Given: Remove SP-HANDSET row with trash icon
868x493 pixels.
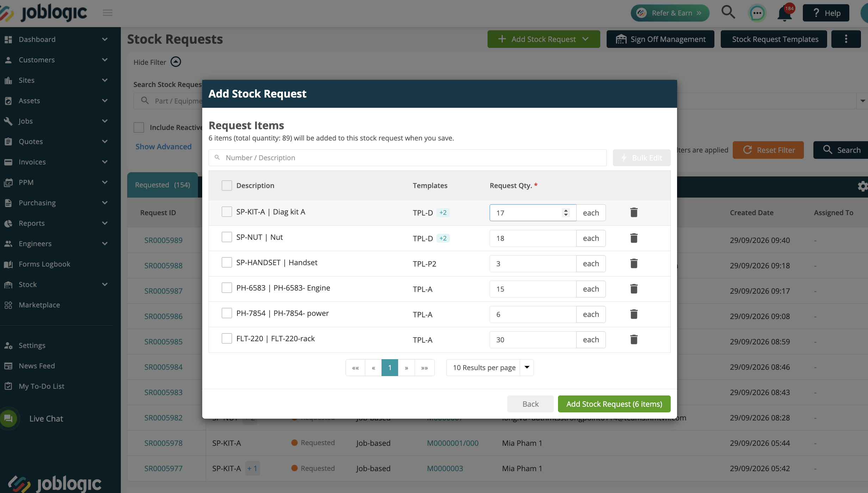Looking at the screenshot, I should 634,263.
